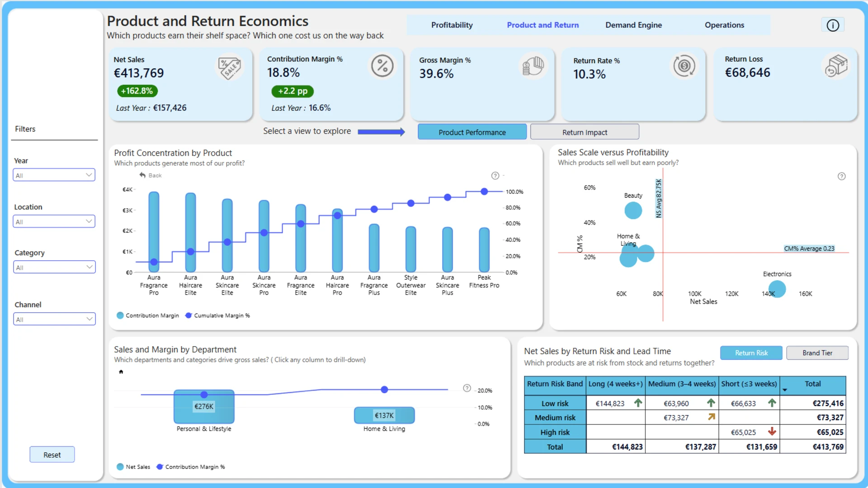Click the Contribution Margin legend swatch
The image size is (868, 488).
[x=120, y=315]
